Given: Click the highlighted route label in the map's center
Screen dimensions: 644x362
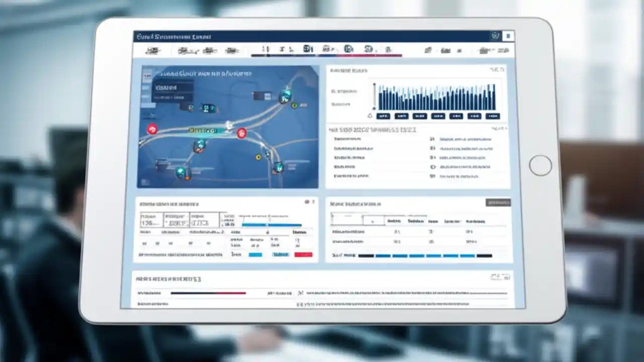Looking at the screenshot, I should [x=205, y=130].
